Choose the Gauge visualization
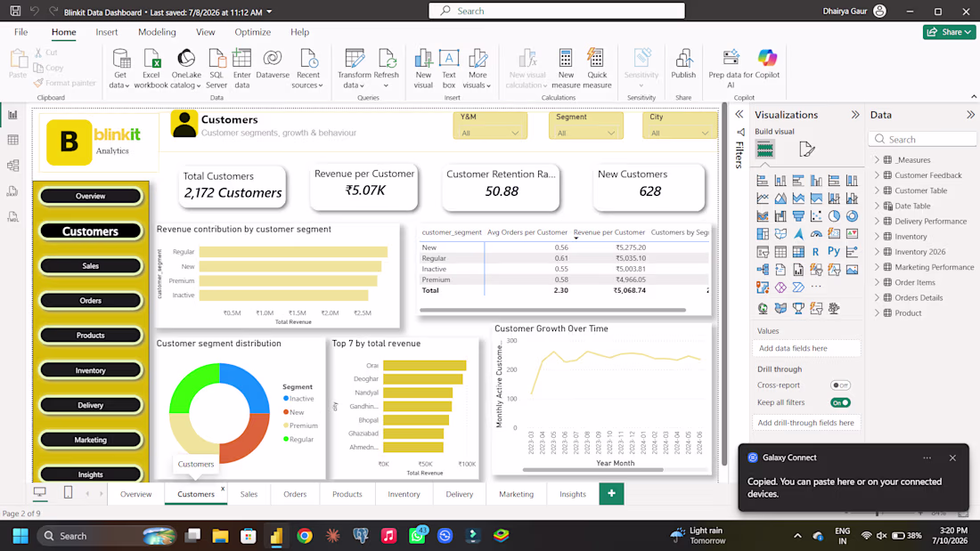The width and height of the screenshot is (980, 551). point(816,233)
